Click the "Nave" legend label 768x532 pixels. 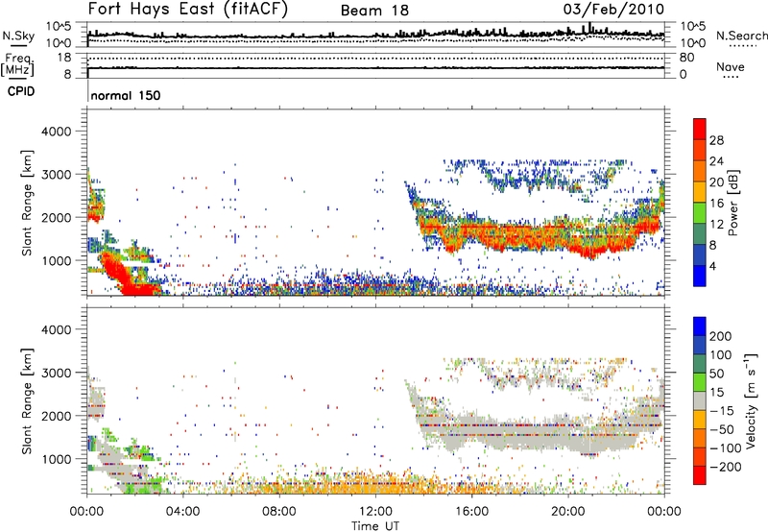(x=730, y=66)
